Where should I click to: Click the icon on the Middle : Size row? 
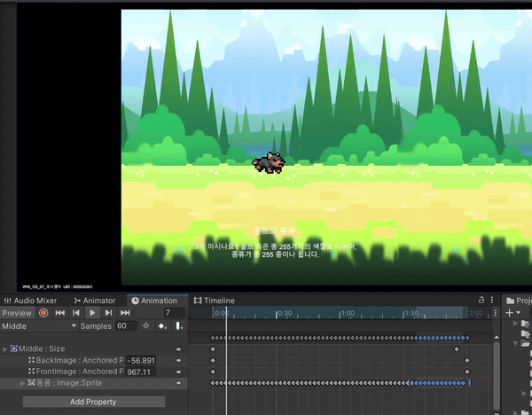14,348
